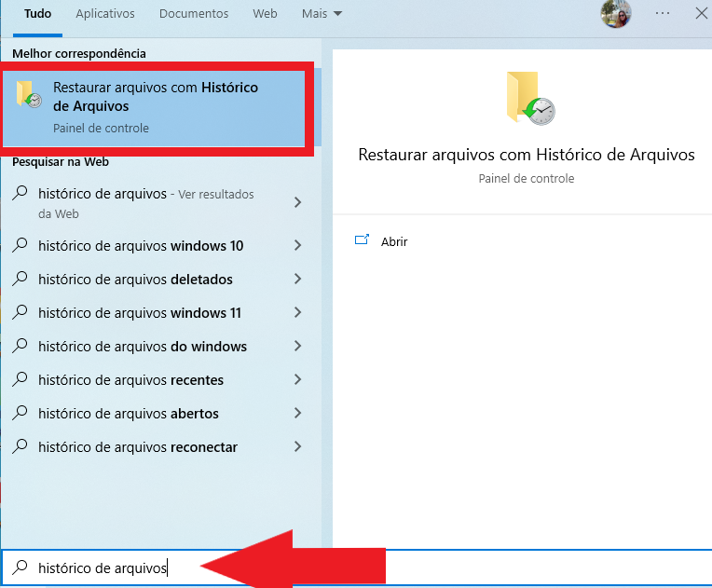Click the Abrir link in preview pane

tap(394, 241)
